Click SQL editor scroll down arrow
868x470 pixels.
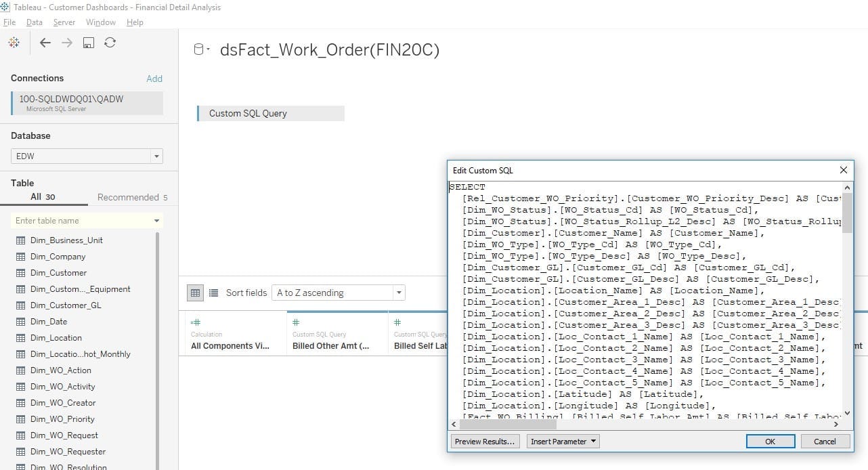click(x=847, y=412)
